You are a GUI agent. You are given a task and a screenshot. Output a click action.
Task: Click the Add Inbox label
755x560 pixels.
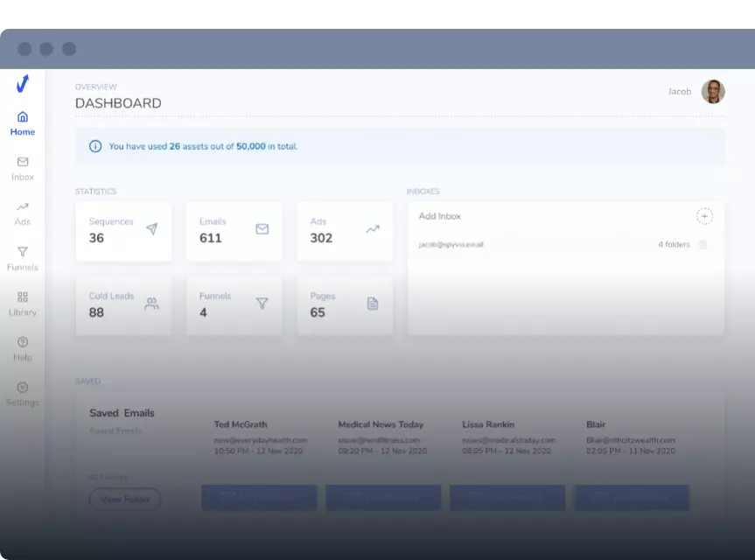[439, 216]
